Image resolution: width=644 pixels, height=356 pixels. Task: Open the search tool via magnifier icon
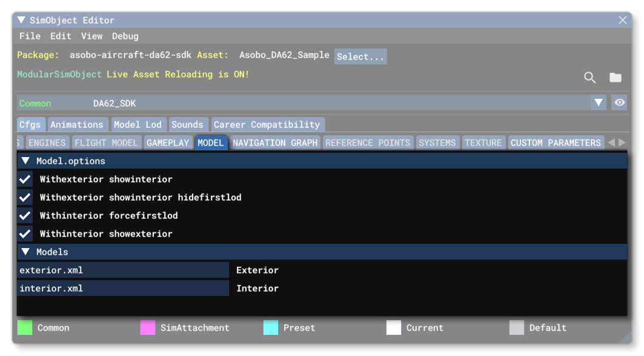coord(589,78)
